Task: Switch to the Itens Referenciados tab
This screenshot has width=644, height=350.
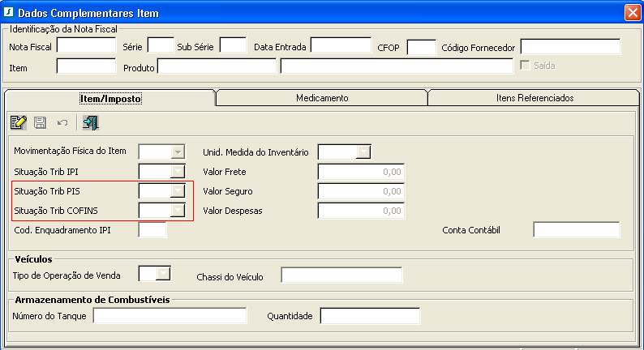Action: point(534,98)
